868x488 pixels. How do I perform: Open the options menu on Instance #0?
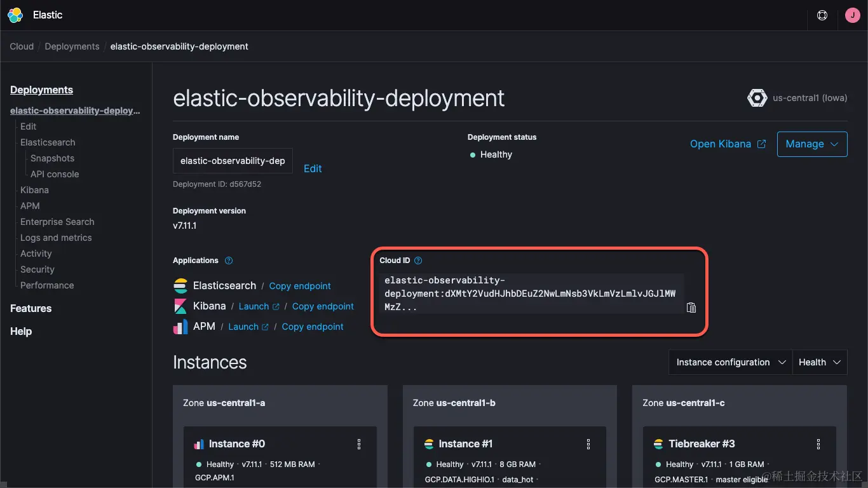[x=358, y=444]
